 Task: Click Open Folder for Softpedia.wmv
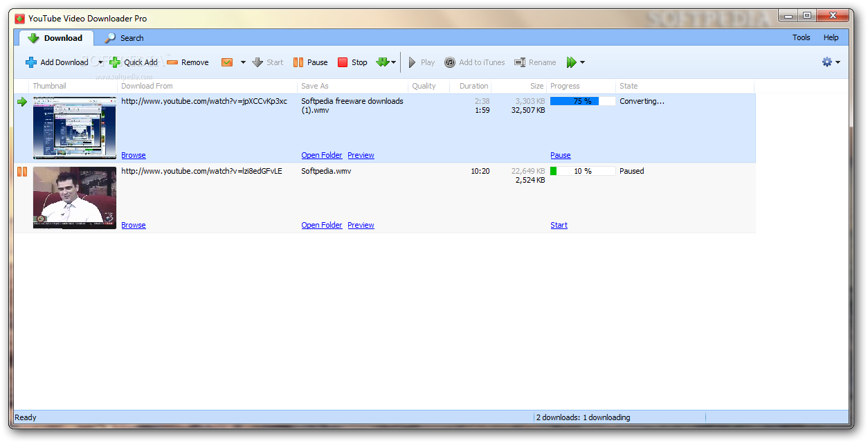point(322,225)
